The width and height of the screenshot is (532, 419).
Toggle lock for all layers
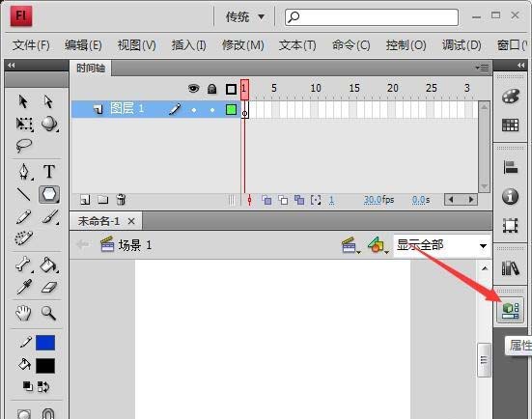(212, 89)
